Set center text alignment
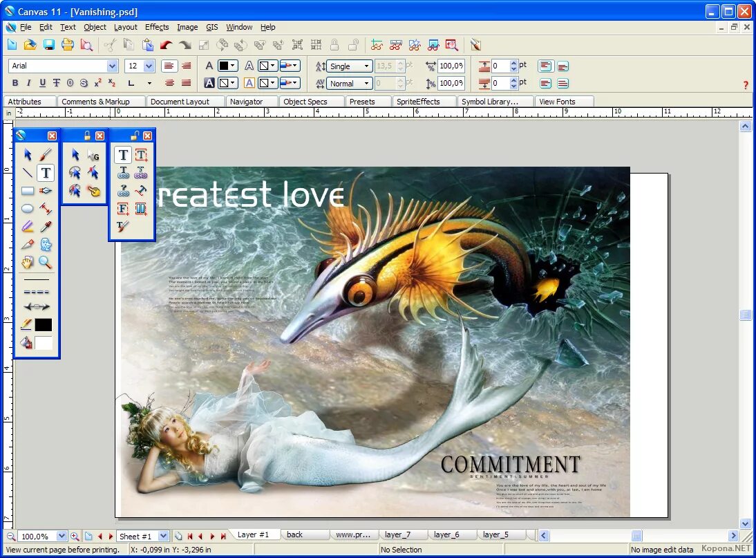 tap(169, 83)
